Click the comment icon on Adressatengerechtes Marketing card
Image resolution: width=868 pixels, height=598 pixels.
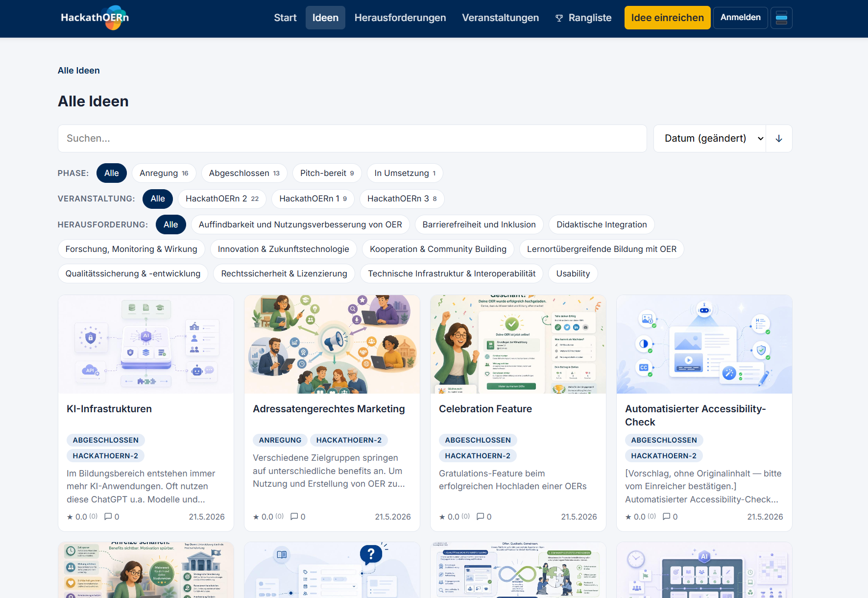tap(294, 517)
